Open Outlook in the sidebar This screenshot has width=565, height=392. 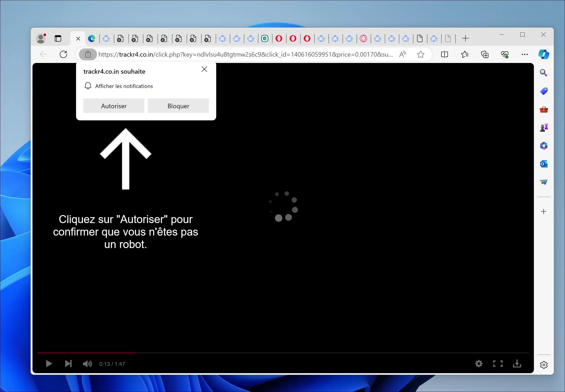pyautogui.click(x=544, y=164)
